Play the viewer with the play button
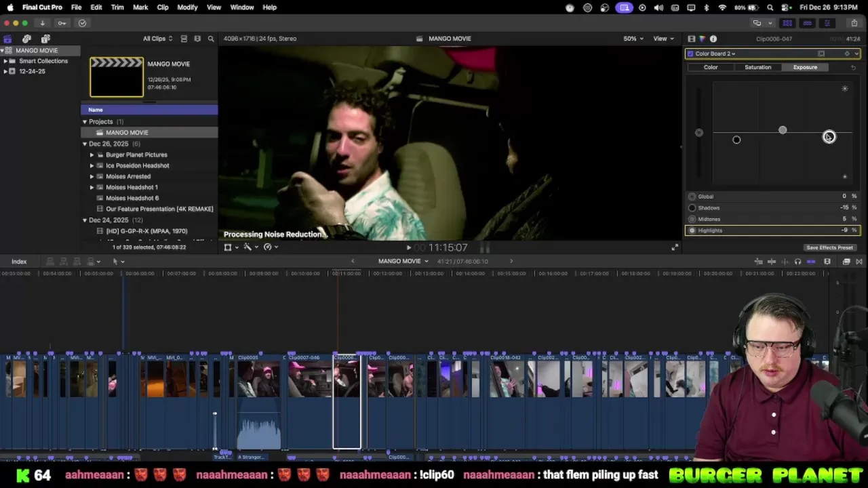This screenshot has height=488, width=868. [x=408, y=248]
